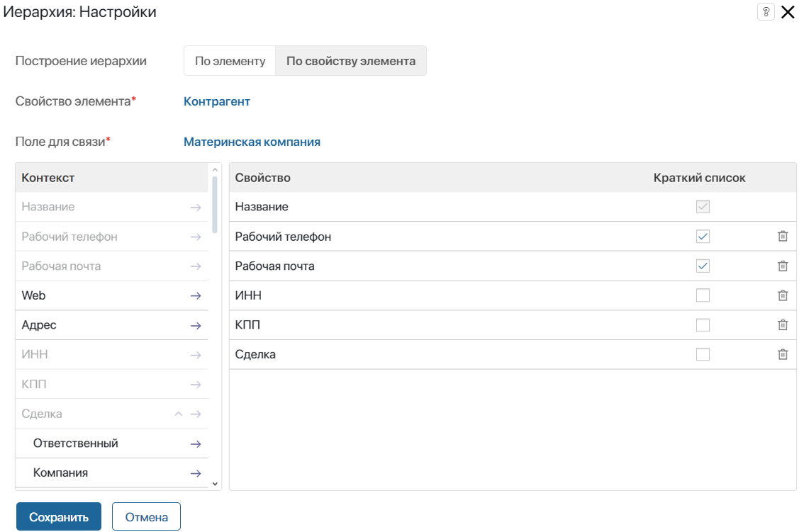
Task: Collapse the Сделка group in the context list
Action: 179,414
